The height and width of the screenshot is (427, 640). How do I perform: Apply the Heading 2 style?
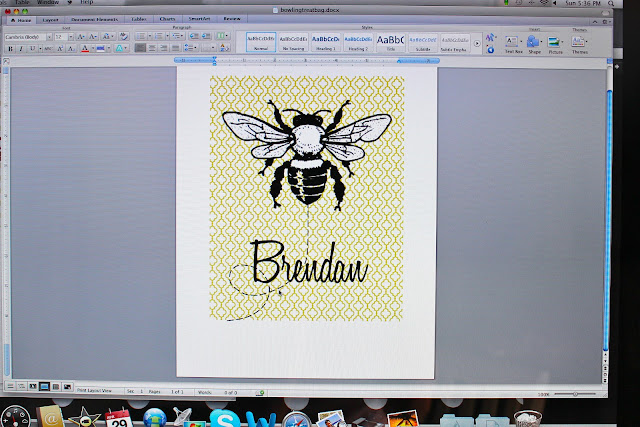tap(358, 42)
